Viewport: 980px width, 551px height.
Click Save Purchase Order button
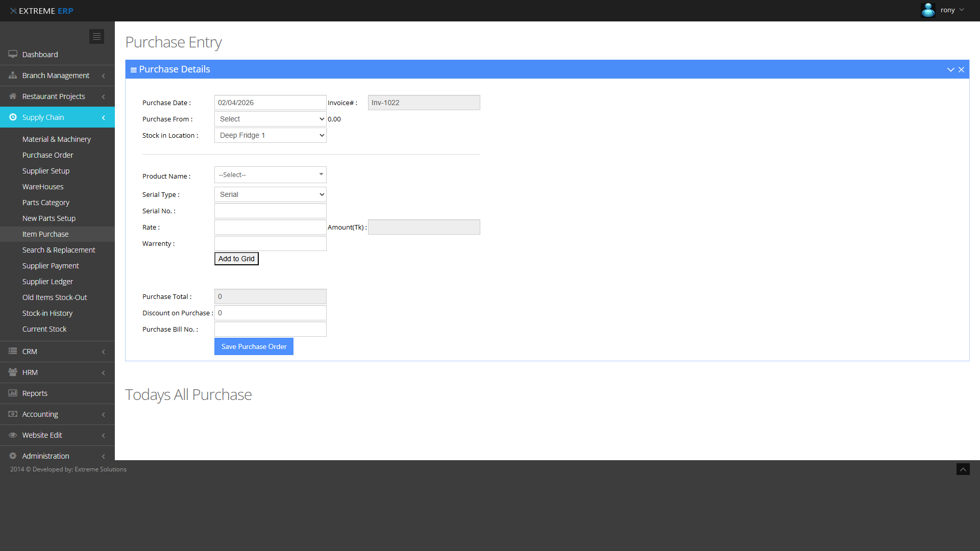pos(254,346)
